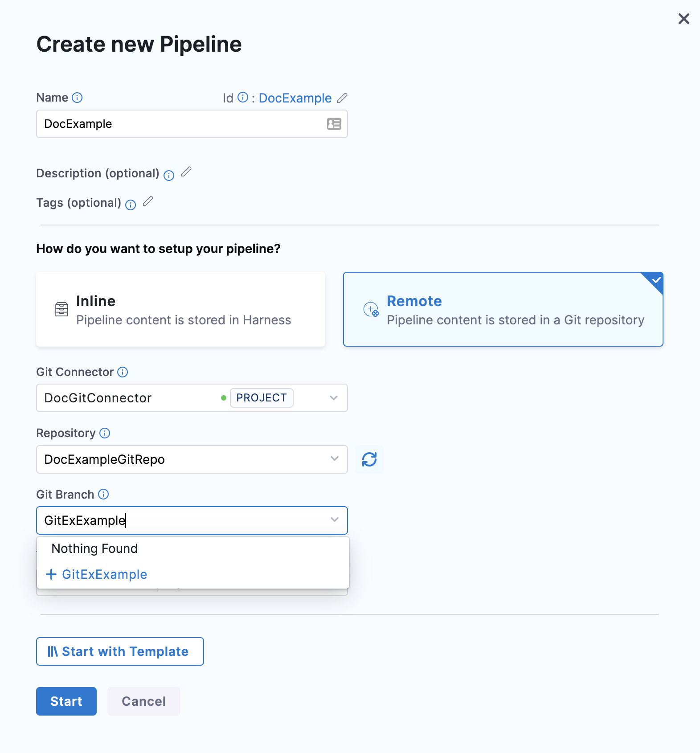Click the Name field info icon
Image resolution: width=700 pixels, height=753 pixels.
[77, 98]
